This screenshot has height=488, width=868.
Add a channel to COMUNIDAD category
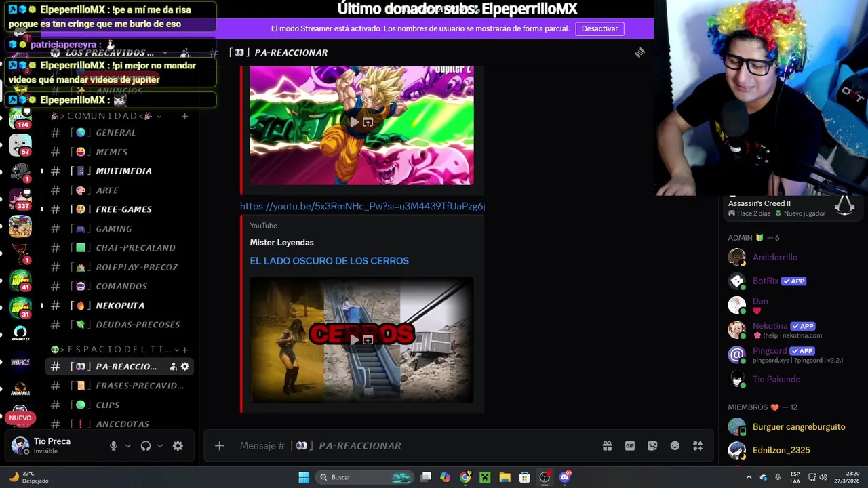click(x=184, y=116)
